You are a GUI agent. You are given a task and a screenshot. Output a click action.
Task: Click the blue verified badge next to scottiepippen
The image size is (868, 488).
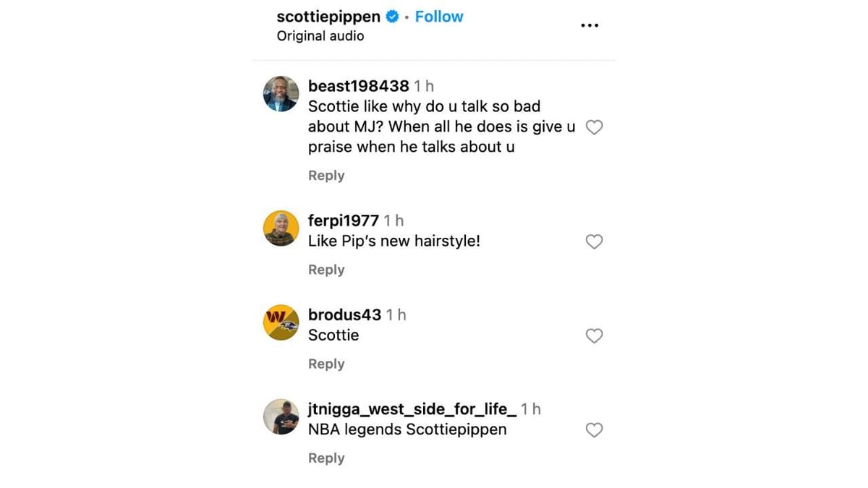[392, 17]
